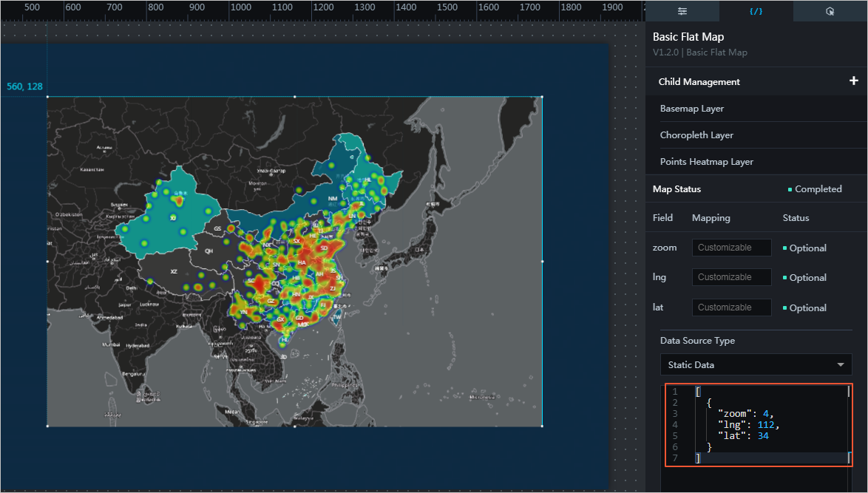Click the lat mapping input field
The height and width of the screenshot is (493, 868).
(x=731, y=307)
